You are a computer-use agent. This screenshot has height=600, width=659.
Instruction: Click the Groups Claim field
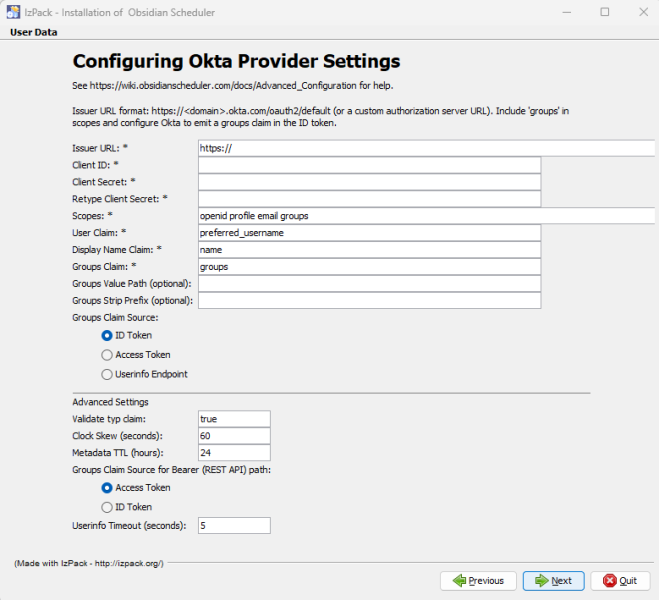click(369, 267)
